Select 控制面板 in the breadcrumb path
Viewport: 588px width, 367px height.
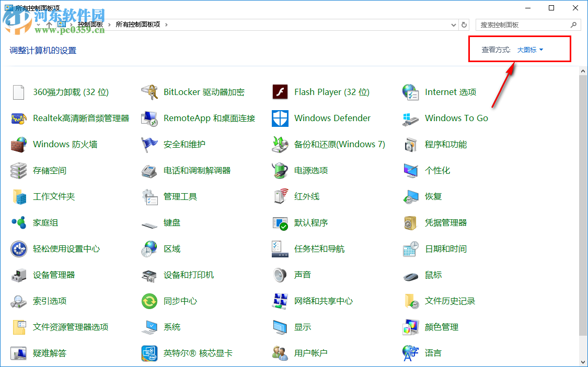(90, 24)
